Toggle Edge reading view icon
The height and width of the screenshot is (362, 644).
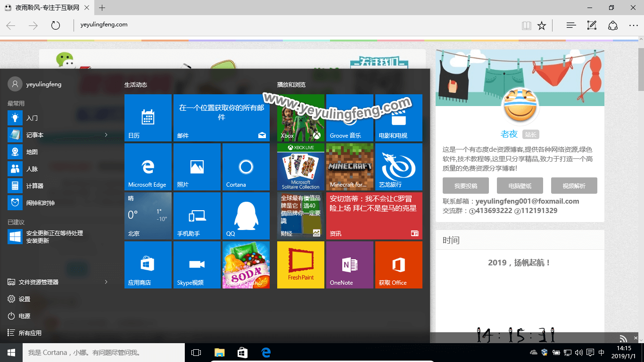[x=526, y=25]
